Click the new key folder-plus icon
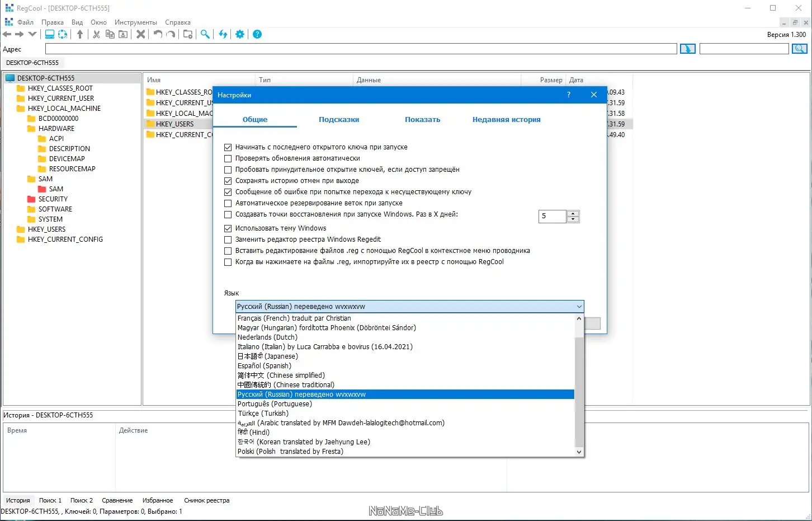The height and width of the screenshot is (521, 812). click(x=188, y=34)
